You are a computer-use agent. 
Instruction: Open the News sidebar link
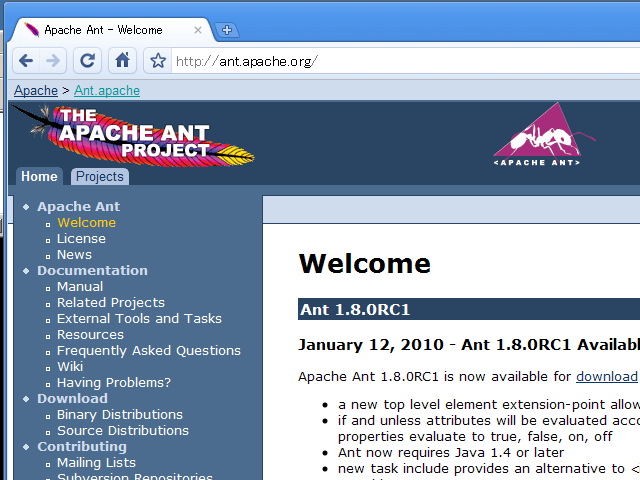74,254
